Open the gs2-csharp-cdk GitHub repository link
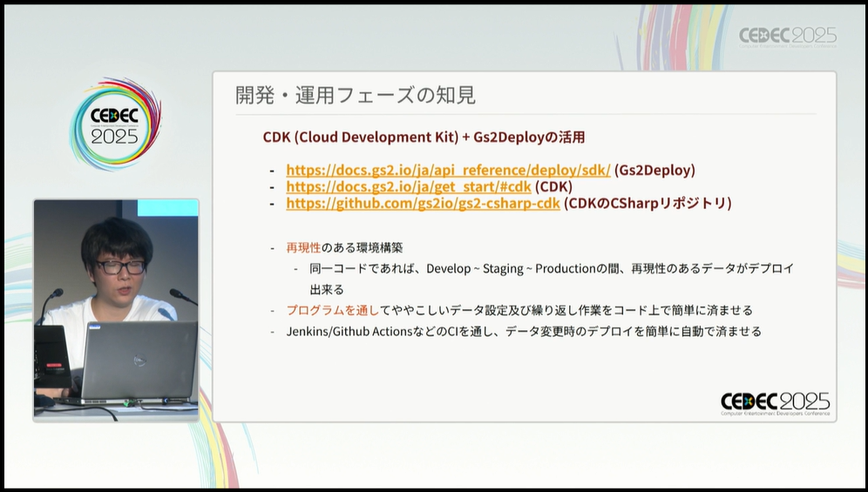This screenshot has height=492, width=868. tap(423, 203)
